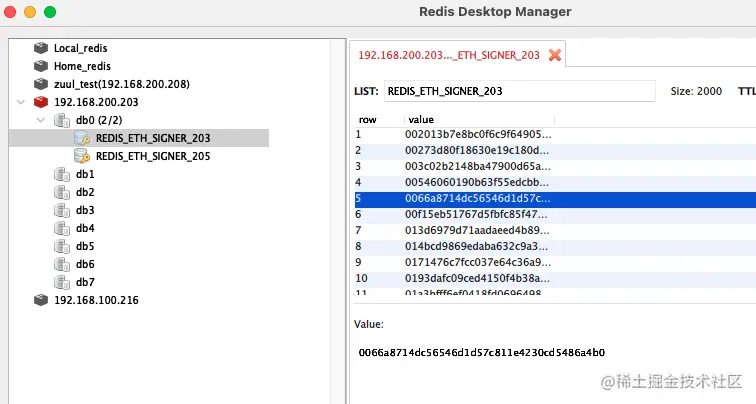Select row 10 value 0193dafc09ced4150f4b38a...

(477, 278)
